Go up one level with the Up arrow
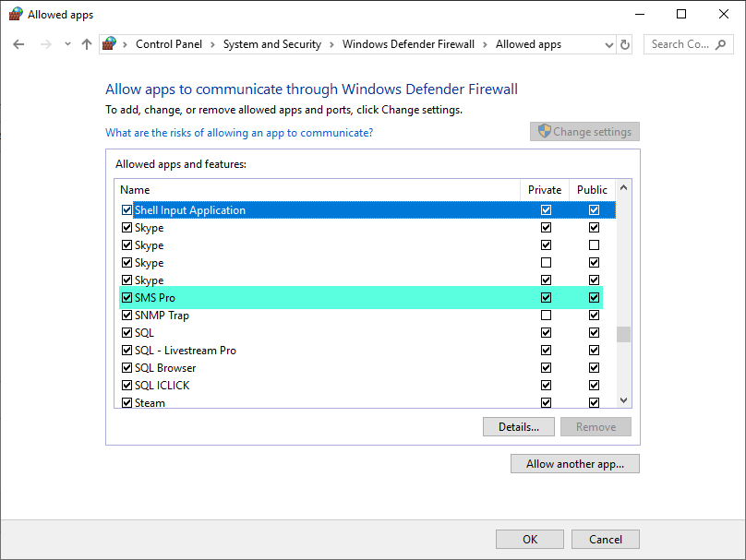The image size is (746, 560). [86, 44]
